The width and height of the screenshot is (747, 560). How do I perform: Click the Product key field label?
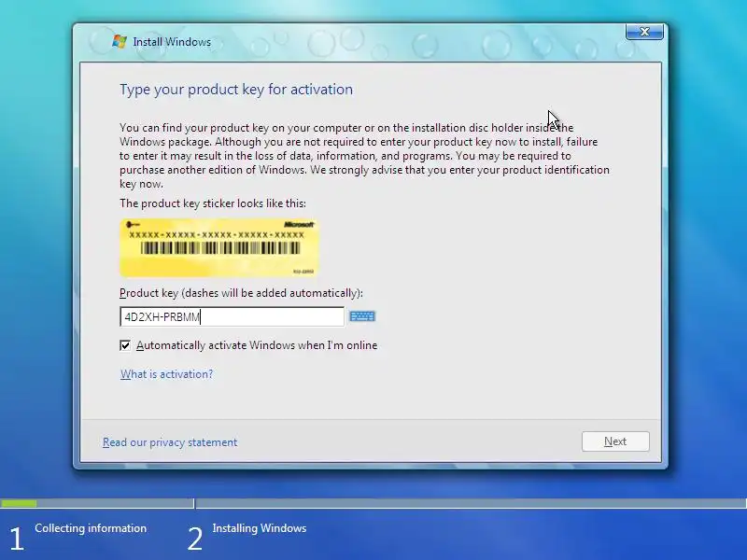[x=241, y=293]
